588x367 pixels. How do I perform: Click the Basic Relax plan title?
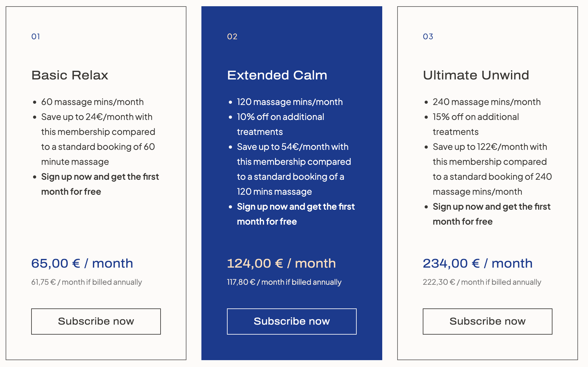pyautogui.click(x=70, y=75)
